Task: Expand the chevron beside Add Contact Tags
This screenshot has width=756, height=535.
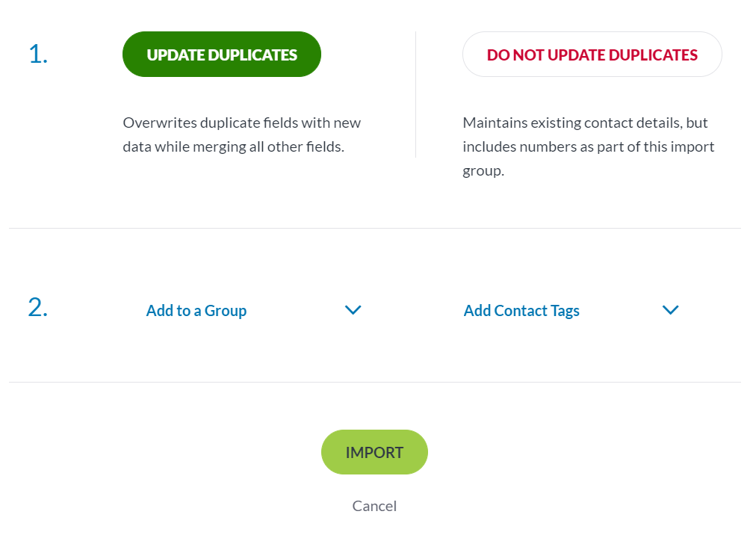Action: [x=671, y=310]
